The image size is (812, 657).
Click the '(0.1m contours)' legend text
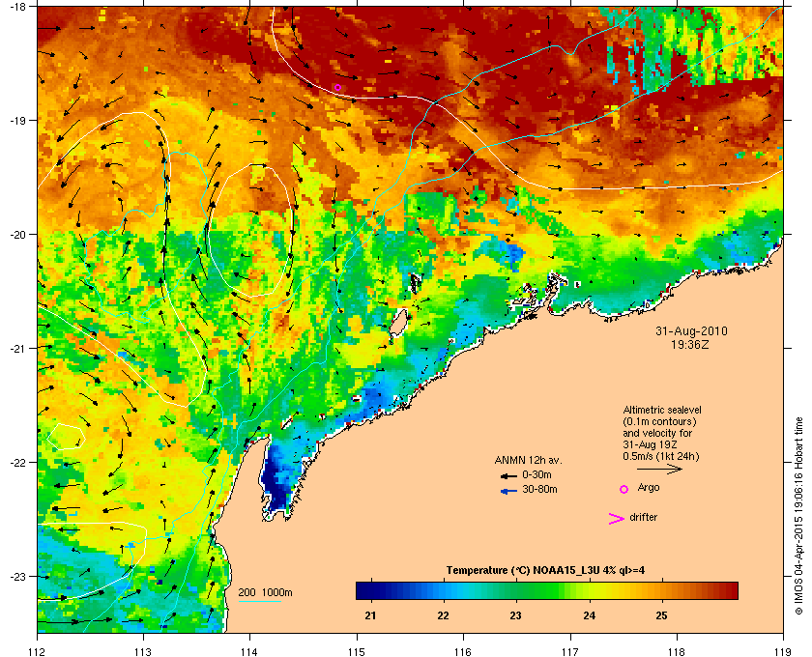tap(659, 421)
